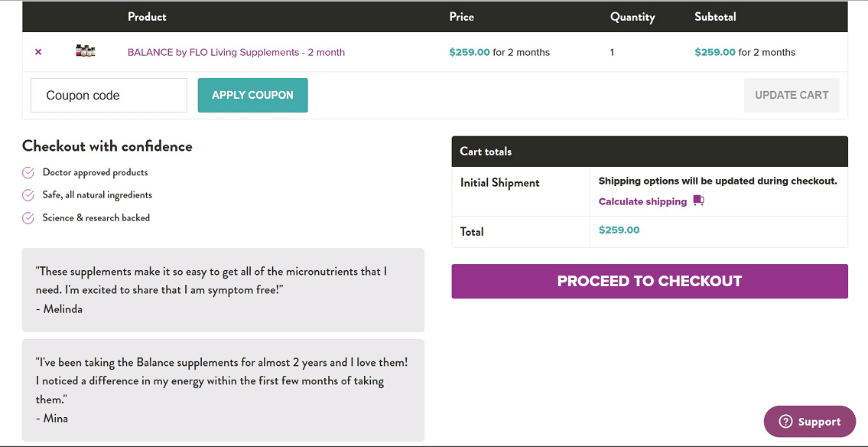Image resolution: width=868 pixels, height=447 pixels.
Task: Remove BALANCE supplements item with the X
Action: point(38,52)
